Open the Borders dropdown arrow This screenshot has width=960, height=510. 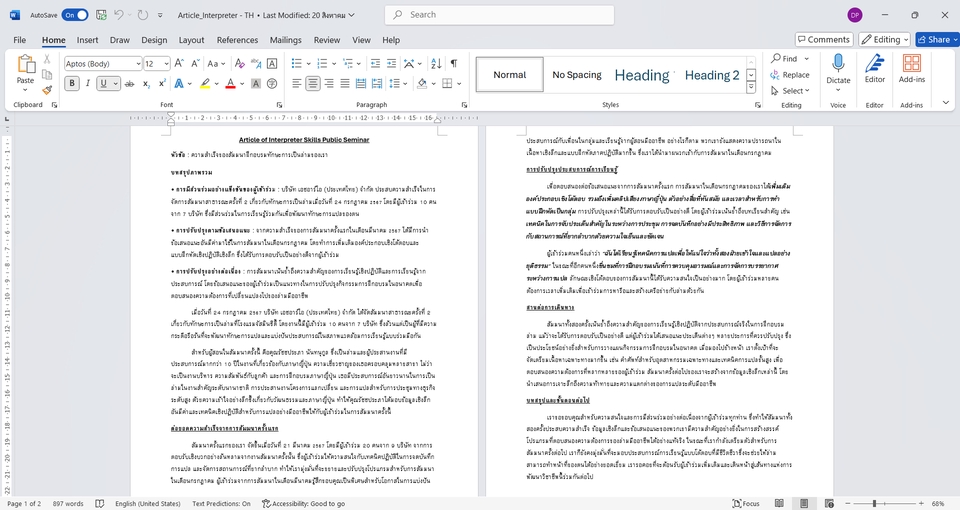pos(459,84)
